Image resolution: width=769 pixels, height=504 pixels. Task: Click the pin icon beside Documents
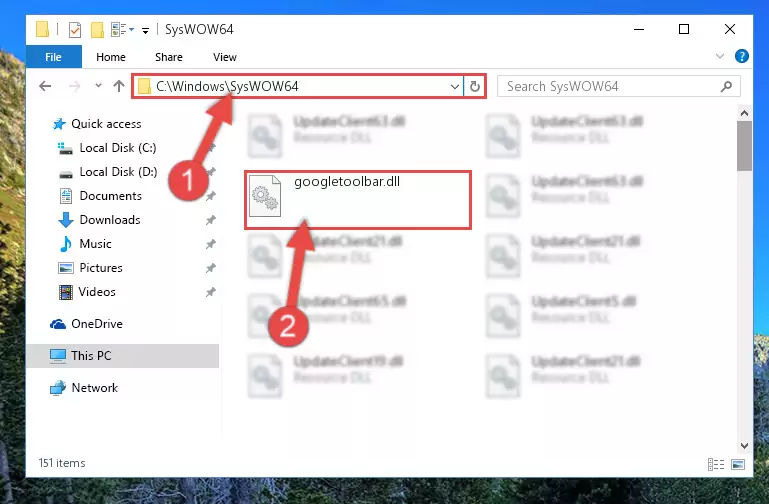click(210, 196)
